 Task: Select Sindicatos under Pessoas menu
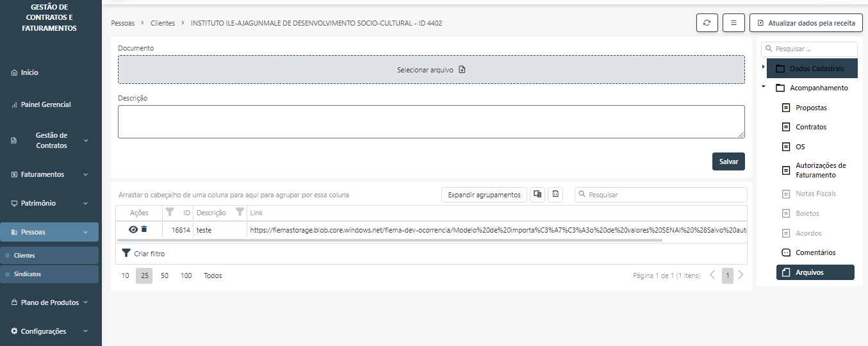pyautogui.click(x=28, y=274)
